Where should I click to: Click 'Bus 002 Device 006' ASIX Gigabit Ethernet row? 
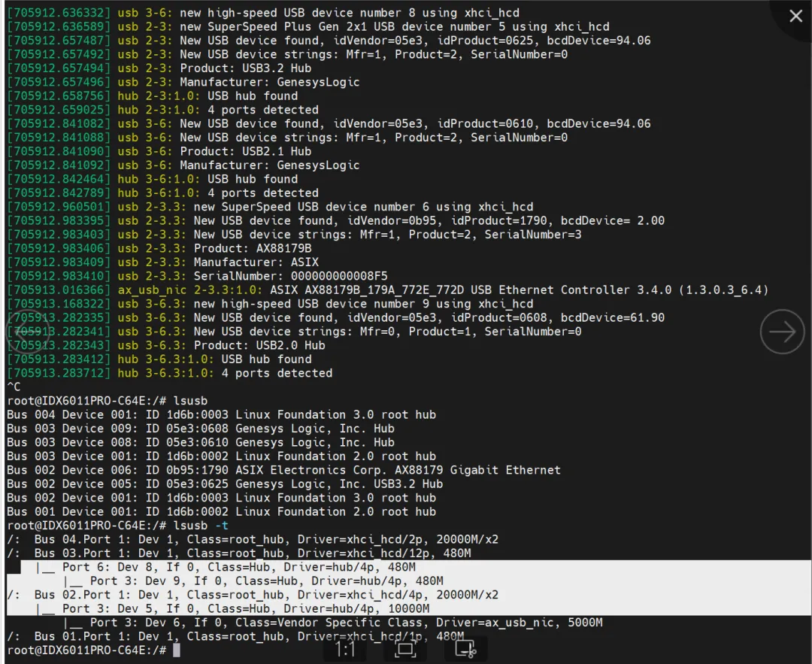pyautogui.click(x=283, y=470)
